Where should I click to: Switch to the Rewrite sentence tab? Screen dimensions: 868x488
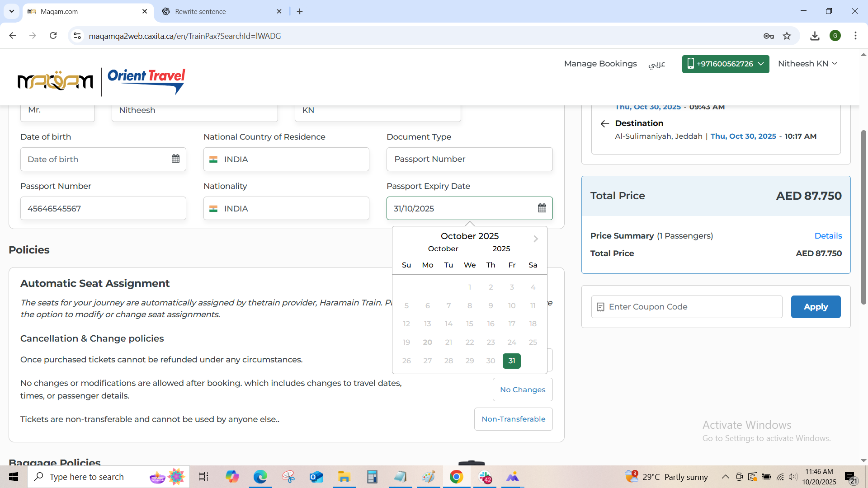(222, 11)
